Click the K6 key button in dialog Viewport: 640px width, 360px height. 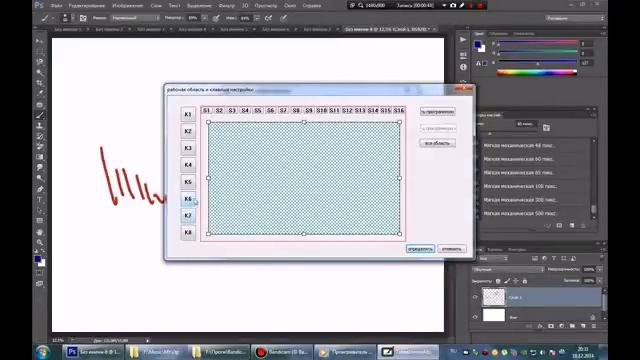coord(188,199)
